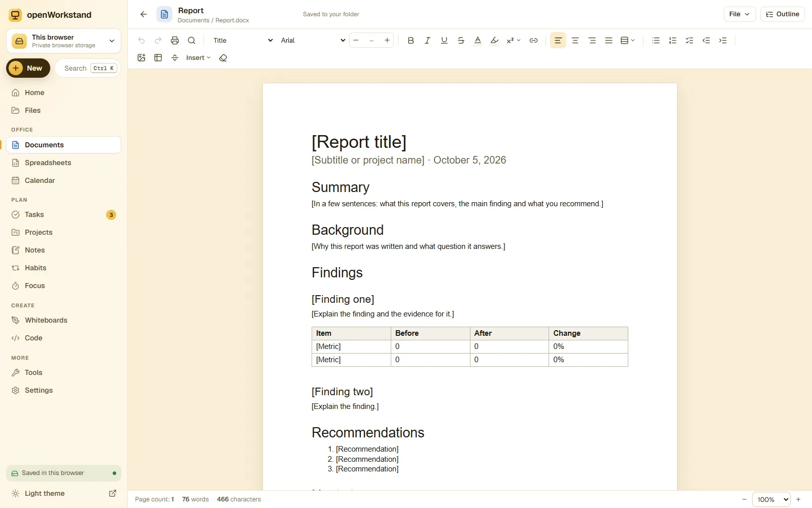Toggle bold formatting

[411, 41]
